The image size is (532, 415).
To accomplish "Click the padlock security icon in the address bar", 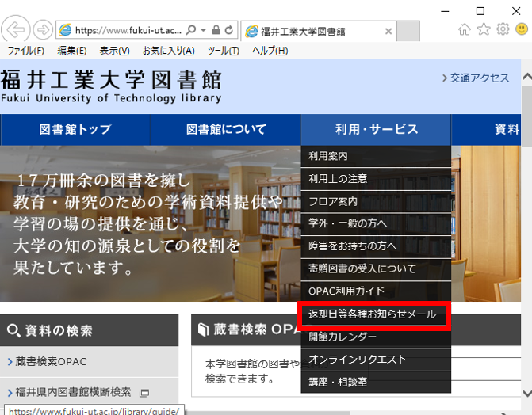I will coord(215,30).
